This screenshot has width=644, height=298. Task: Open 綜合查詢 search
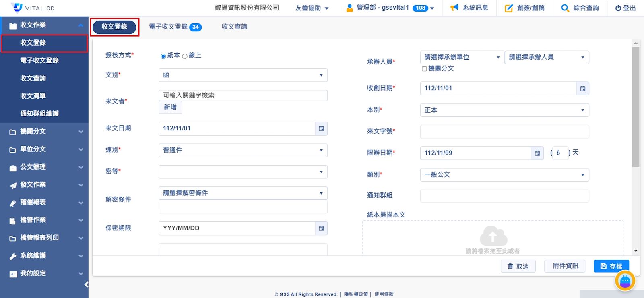[x=580, y=8]
